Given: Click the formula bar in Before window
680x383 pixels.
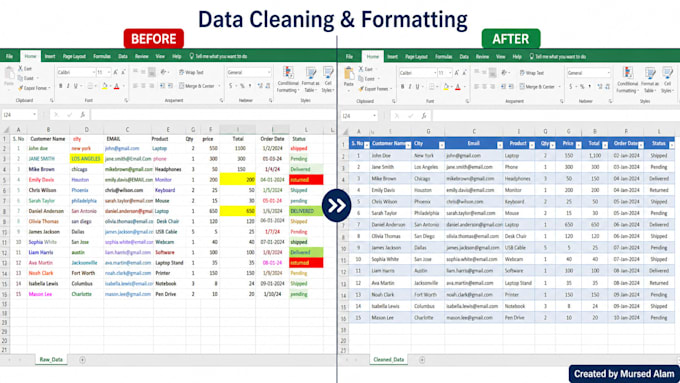Looking at the screenshot, I should click(212, 115).
